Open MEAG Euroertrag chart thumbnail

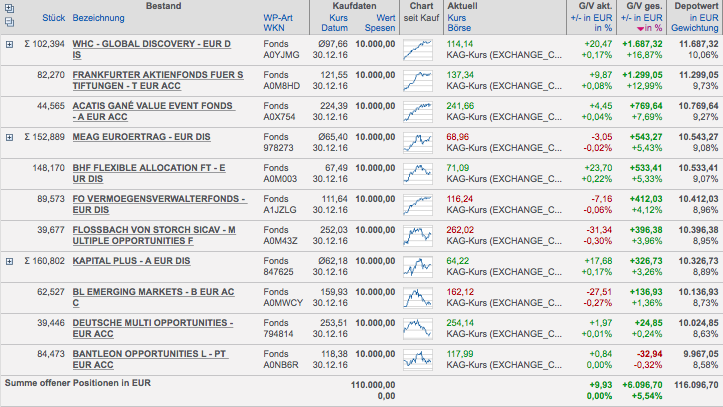(418, 142)
